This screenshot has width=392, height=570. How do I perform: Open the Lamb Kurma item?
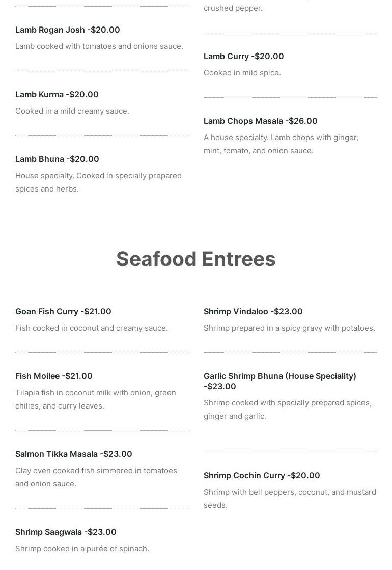coord(57,95)
